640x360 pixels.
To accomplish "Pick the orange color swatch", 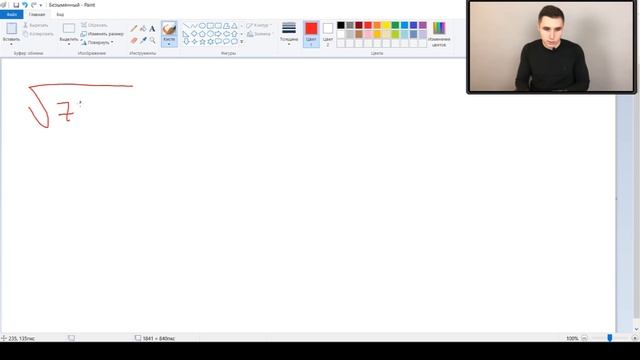I will pyautogui.click(x=377, y=25).
